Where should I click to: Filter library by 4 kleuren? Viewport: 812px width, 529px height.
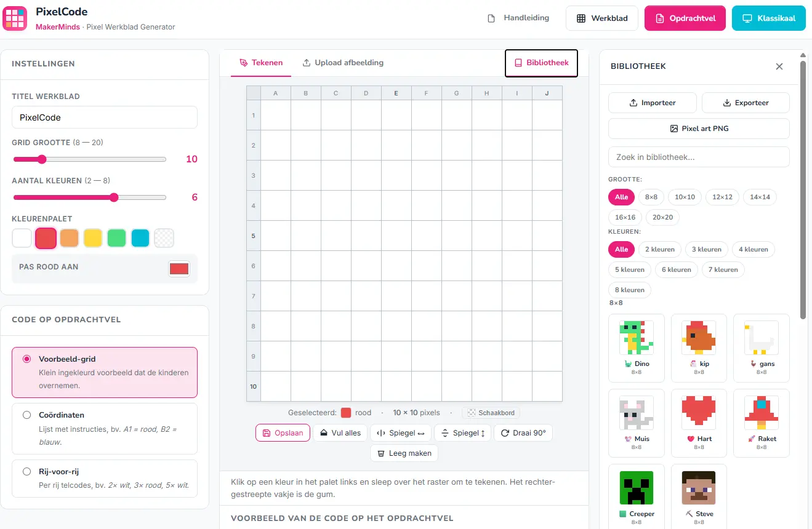[x=753, y=249]
